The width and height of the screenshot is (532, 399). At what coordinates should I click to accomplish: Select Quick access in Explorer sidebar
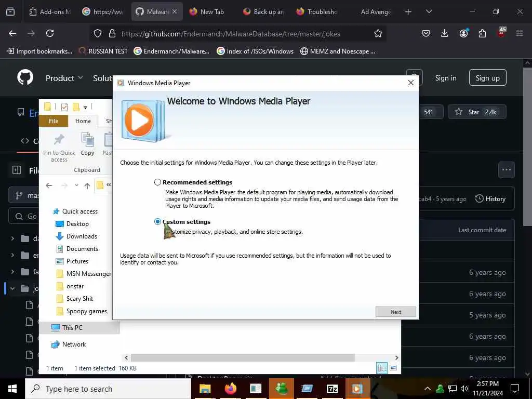pyautogui.click(x=75, y=211)
